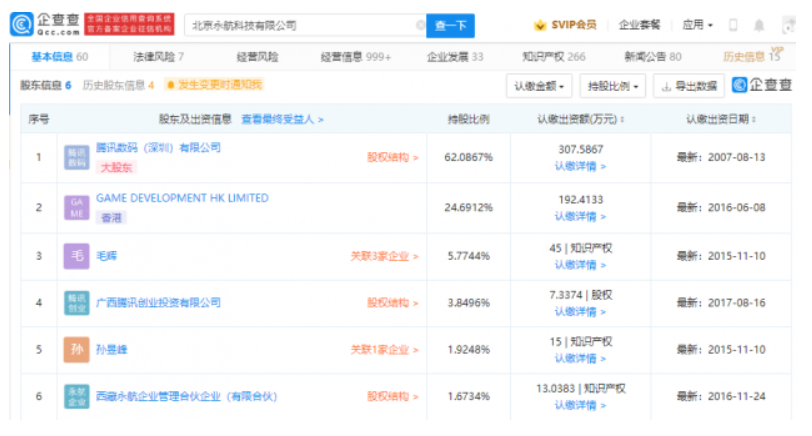This screenshot has width=812, height=436.
Task: Open the 查看最终受益人 link
Action: [282, 120]
